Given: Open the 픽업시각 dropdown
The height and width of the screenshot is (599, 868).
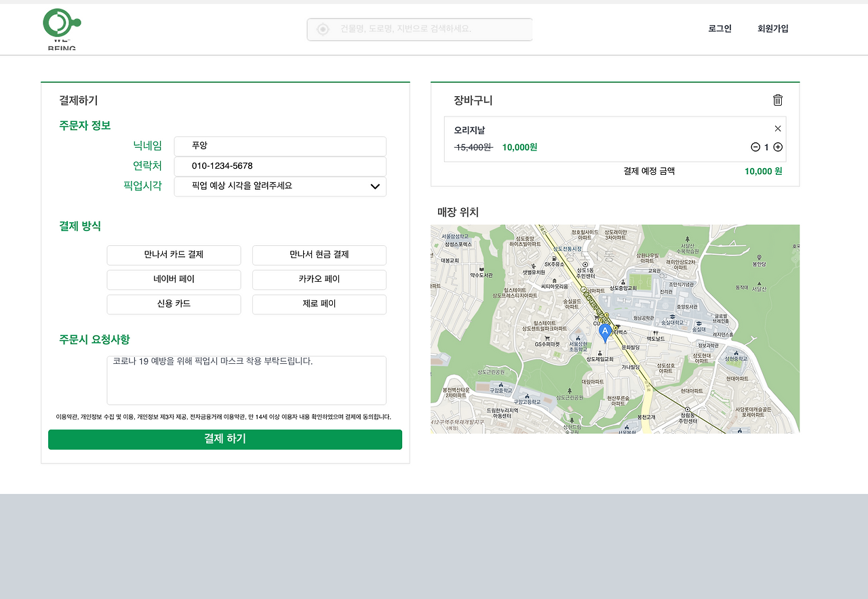Looking at the screenshot, I should 280,187.
